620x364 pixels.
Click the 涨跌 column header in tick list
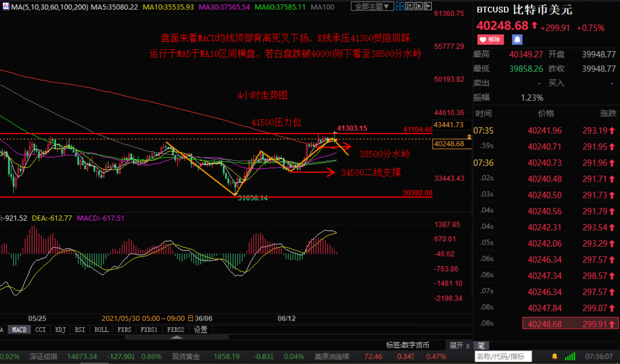[x=608, y=113]
